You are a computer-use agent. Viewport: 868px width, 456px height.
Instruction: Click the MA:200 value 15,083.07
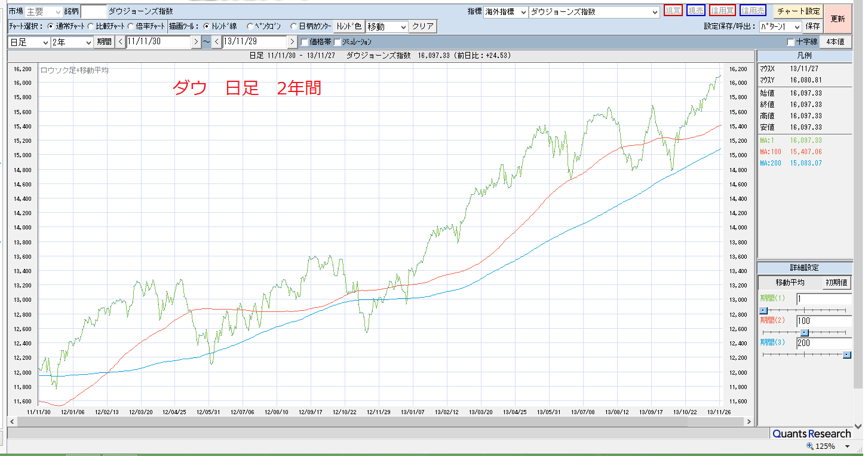tap(805, 163)
